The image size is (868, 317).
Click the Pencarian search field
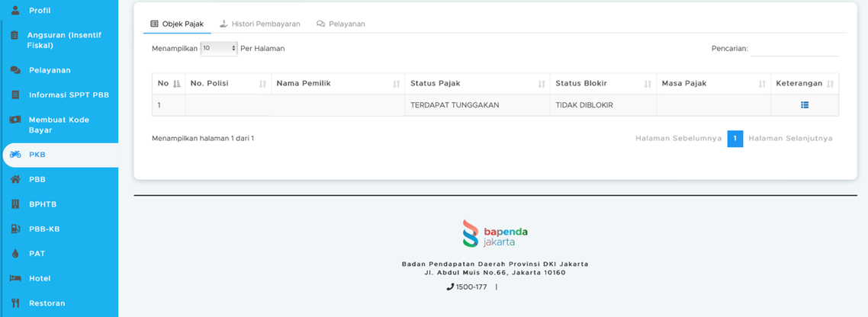coord(795,49)
